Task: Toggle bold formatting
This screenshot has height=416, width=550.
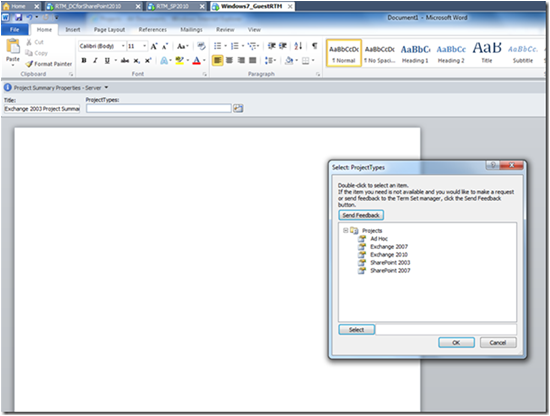Action: (x=84, y=60)
